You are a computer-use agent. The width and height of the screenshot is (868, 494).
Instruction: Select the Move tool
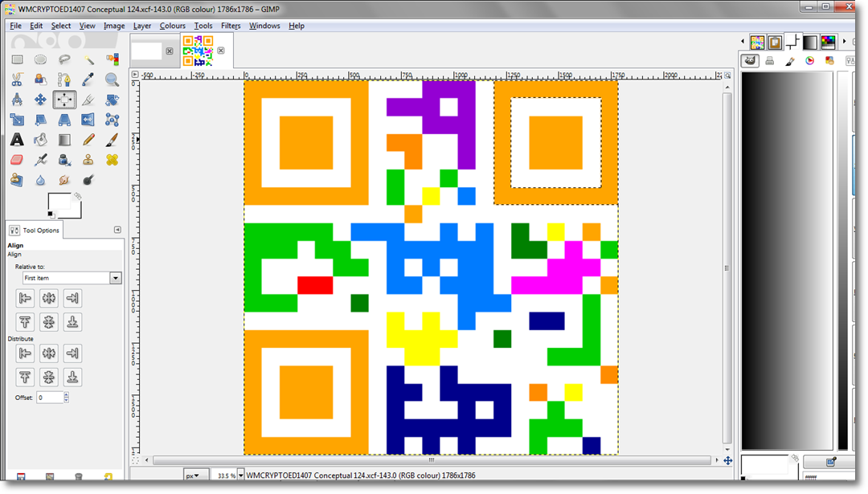coord(40,100)
